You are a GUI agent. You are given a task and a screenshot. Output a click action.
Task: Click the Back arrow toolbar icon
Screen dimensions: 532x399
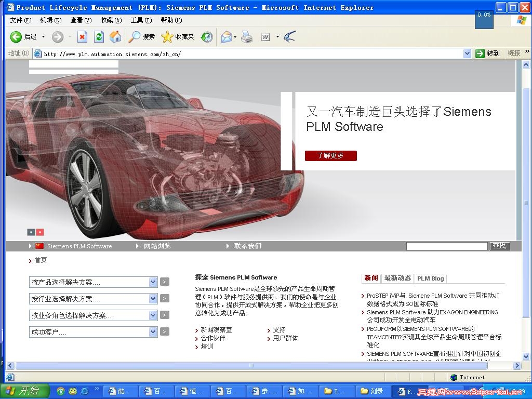16,37
